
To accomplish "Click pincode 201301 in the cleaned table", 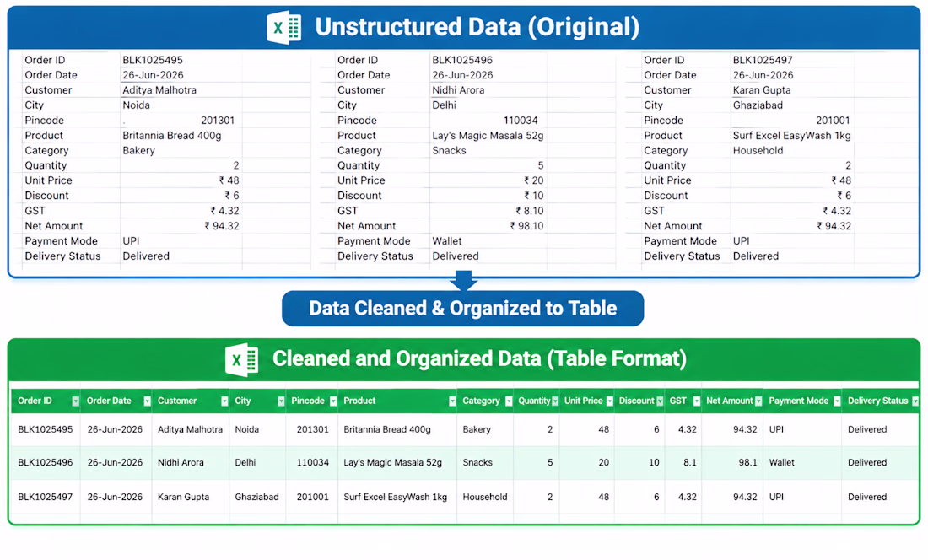I will [x=312, y=430].
